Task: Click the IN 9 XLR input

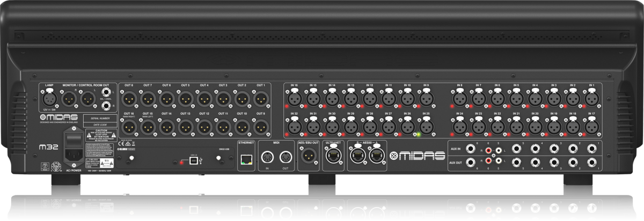Action: point(426,98)
